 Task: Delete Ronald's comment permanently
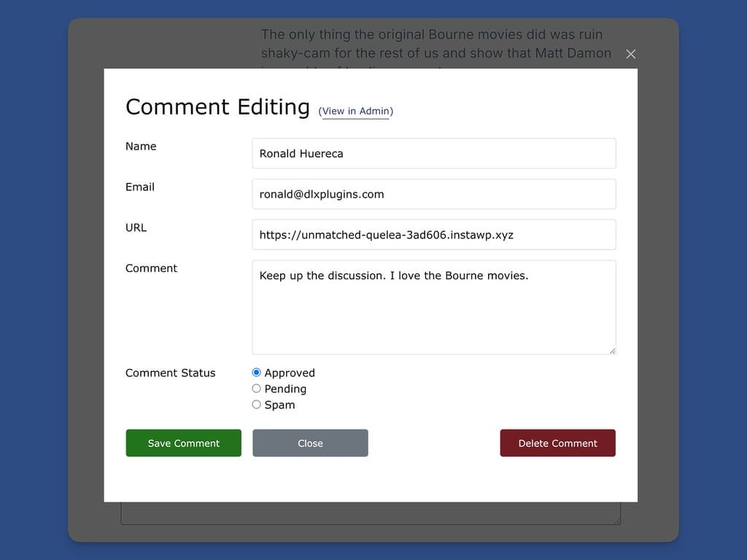coord(557,443)
